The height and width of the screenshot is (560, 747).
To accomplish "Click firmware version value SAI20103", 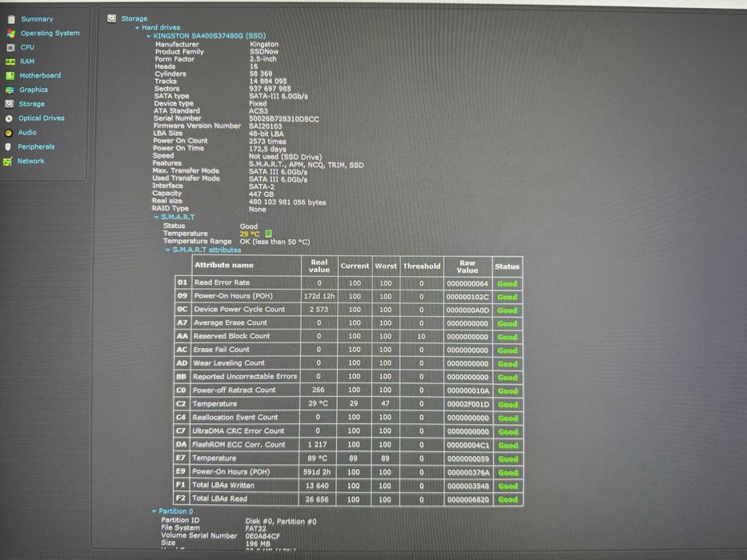I will (265, 126).
